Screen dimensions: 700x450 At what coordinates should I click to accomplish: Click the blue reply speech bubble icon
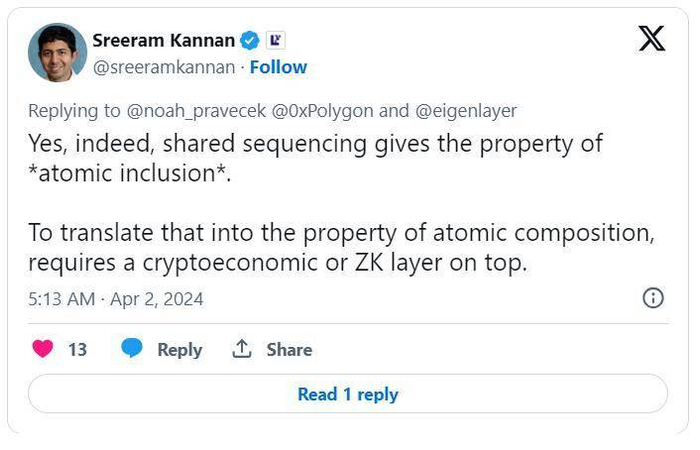pyautogui.click(x=132, y=349)
